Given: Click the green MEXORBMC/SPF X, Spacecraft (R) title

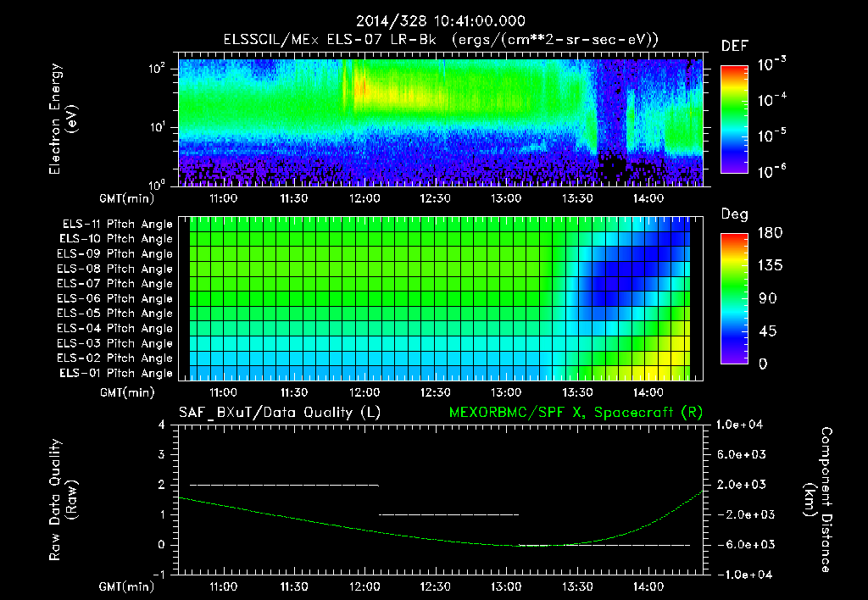Looking at the screenshot, I should 576,413.
